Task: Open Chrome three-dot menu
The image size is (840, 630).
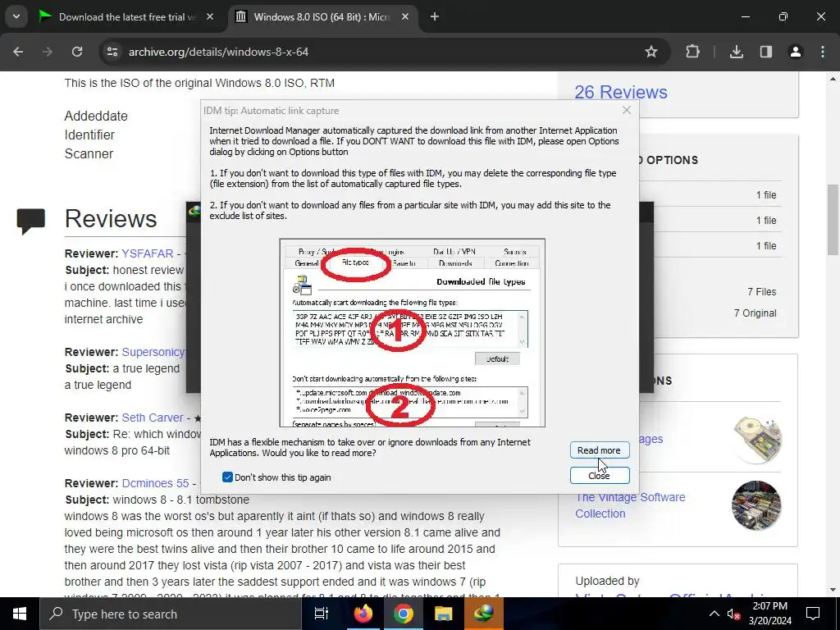Action: [x=823, y=52]
